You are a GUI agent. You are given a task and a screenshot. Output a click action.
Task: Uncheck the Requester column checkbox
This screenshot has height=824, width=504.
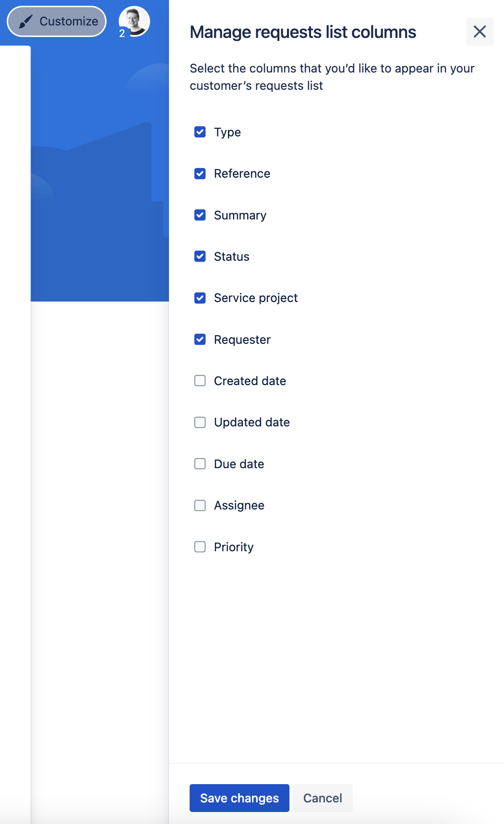coord(200,339)
